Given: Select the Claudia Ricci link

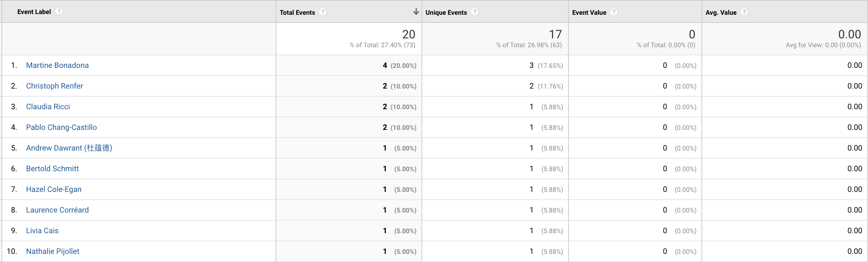Looking at the screenshot, I should (48, 107).
